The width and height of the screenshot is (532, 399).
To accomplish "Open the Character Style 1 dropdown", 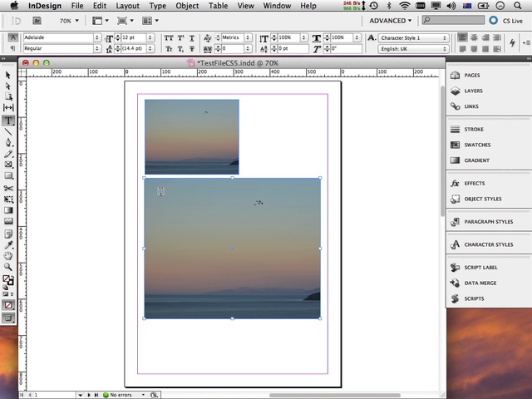I will (x=413, y=37).
